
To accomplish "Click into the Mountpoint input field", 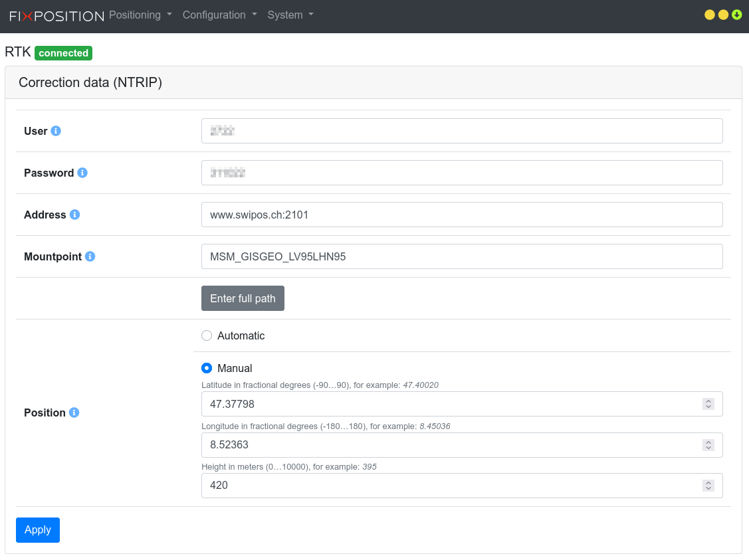I will coord(461,256).
